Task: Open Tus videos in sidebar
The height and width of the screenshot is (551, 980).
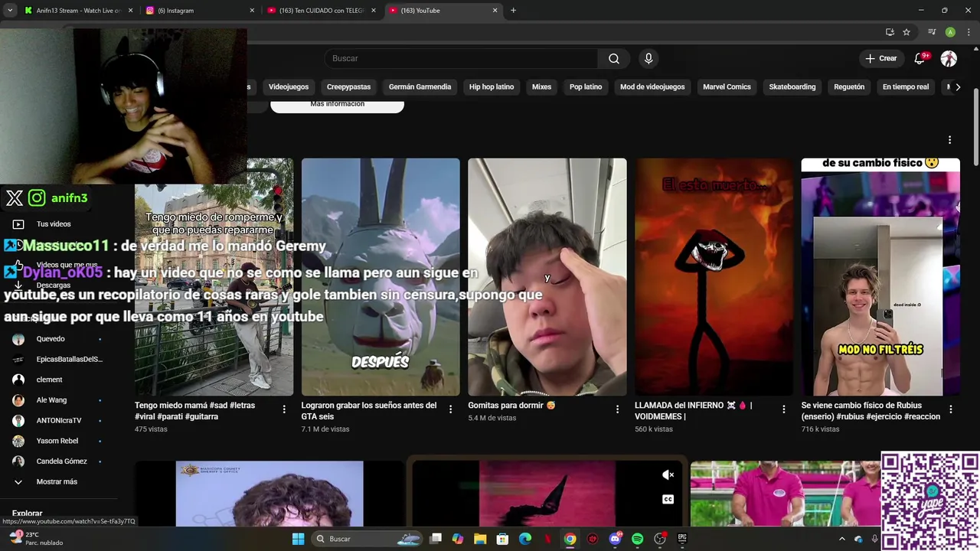Action: click(x=54, y=224)
